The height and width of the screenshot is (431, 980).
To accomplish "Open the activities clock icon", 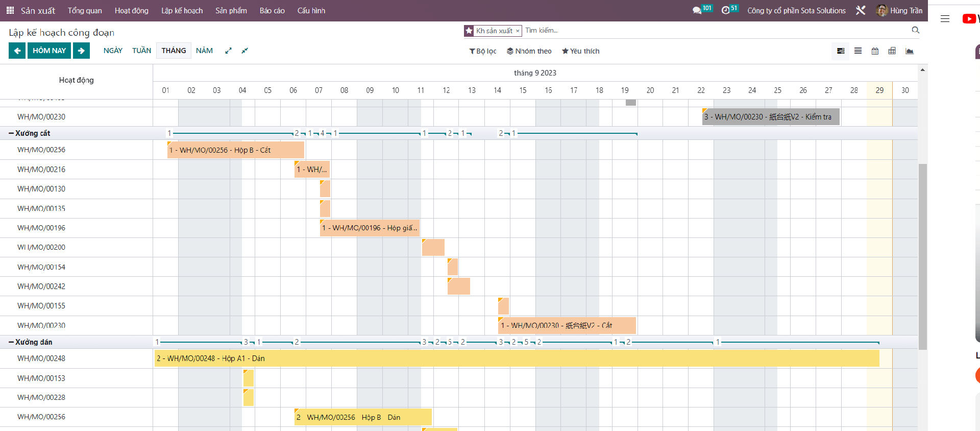I will pyautogui.click(x=725, y=10).
